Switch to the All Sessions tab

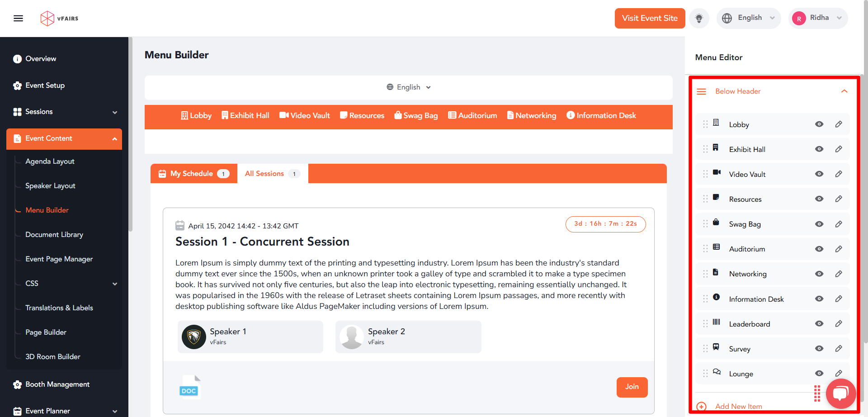(x=273, y=174)
